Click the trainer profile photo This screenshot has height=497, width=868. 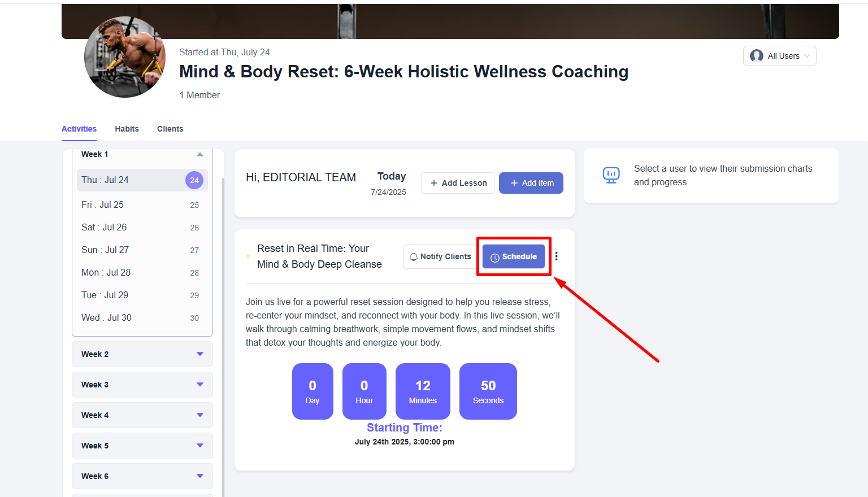(125, 56)
